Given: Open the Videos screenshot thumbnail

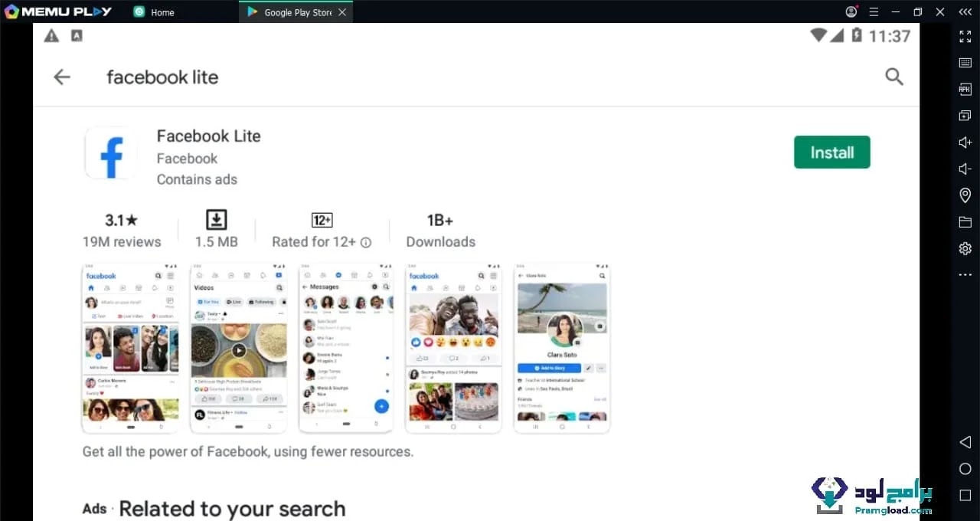Looking at the screenshot, I should click(238, 349).
